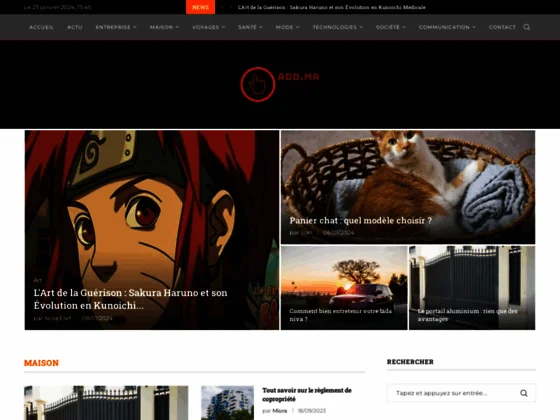The image size is (560, 420).
Task: Open author Joel's link on cat article
Action: [x=306, y=232]
